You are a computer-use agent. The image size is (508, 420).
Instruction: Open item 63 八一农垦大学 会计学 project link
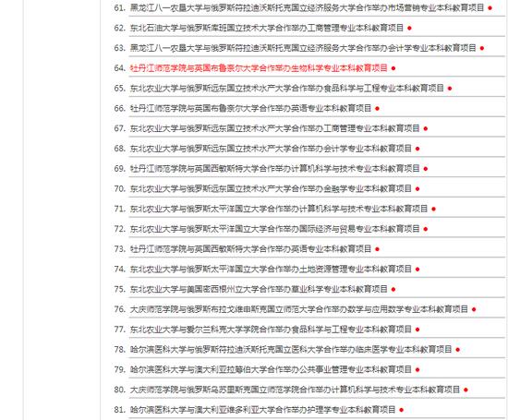[x=303, y=48]
